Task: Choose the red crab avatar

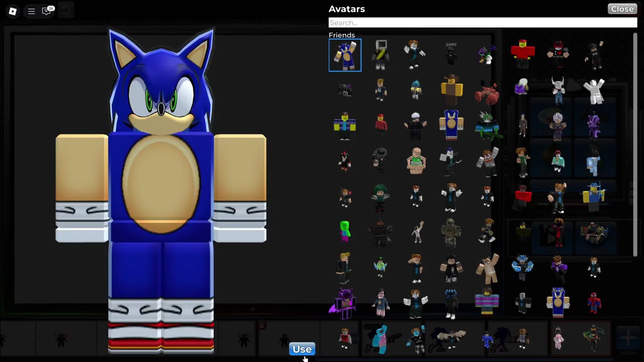Action: (487, 92)
